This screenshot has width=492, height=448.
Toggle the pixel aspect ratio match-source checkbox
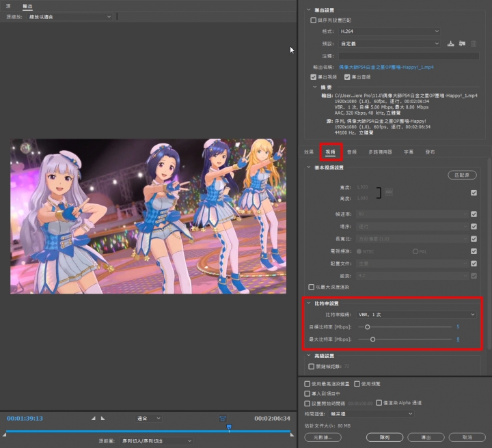[474, 239]
